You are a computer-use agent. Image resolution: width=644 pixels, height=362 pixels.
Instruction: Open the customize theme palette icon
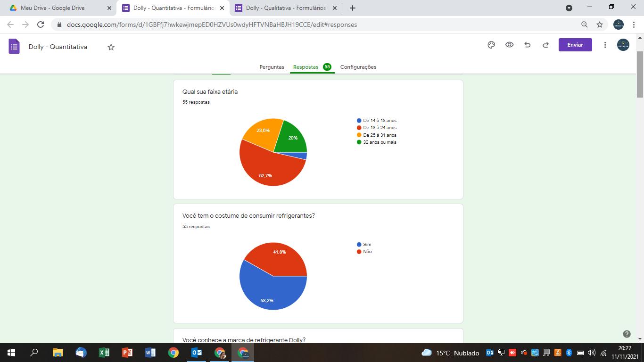[491, 45]
